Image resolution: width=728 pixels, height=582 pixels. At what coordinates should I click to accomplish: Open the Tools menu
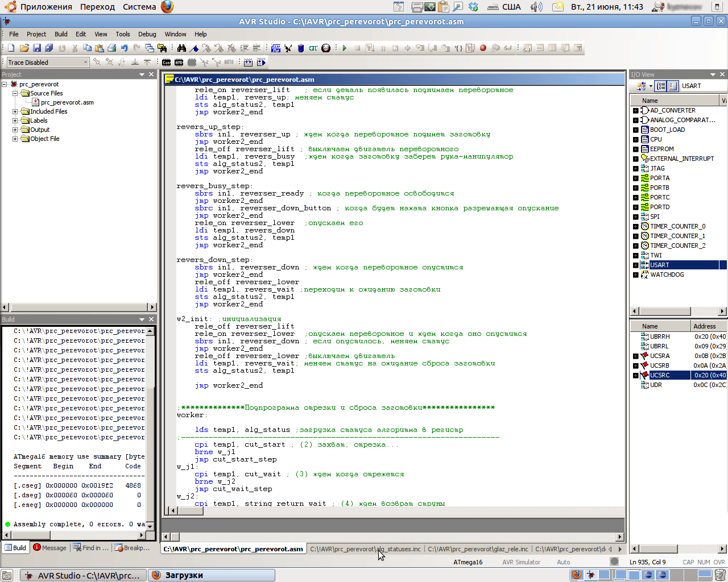[123, 34]
